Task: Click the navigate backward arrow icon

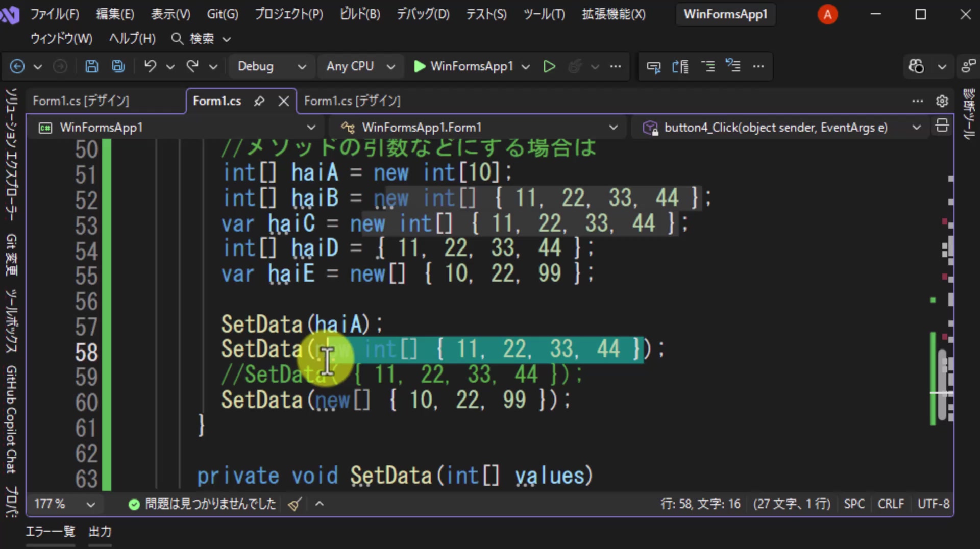Action: point(17,66)
